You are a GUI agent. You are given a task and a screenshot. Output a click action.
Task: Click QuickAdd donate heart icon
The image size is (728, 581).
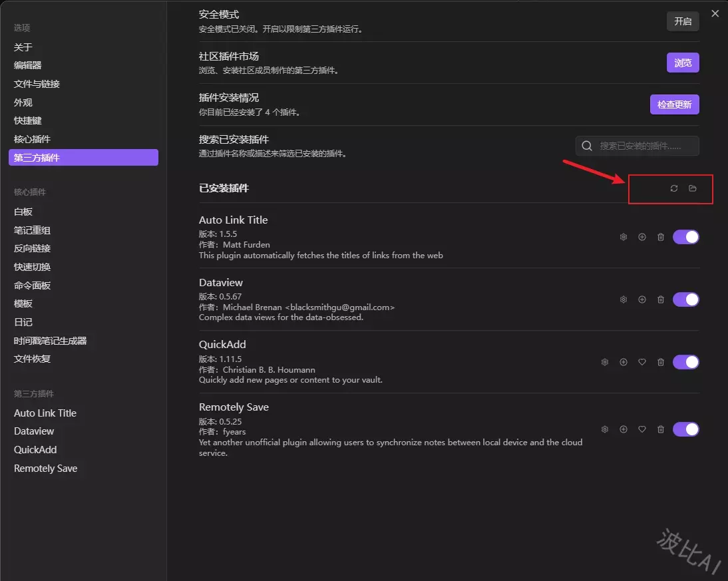click(x=641, y=362)
